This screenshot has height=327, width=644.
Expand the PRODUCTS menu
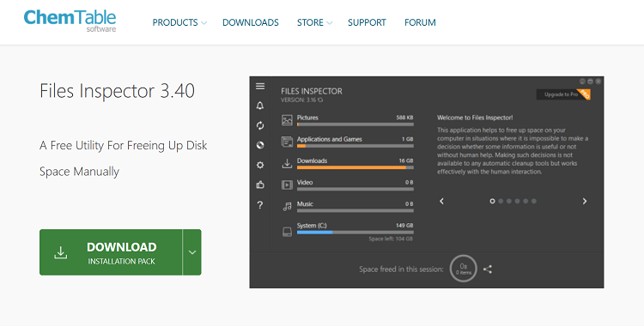tap(179, 22)
